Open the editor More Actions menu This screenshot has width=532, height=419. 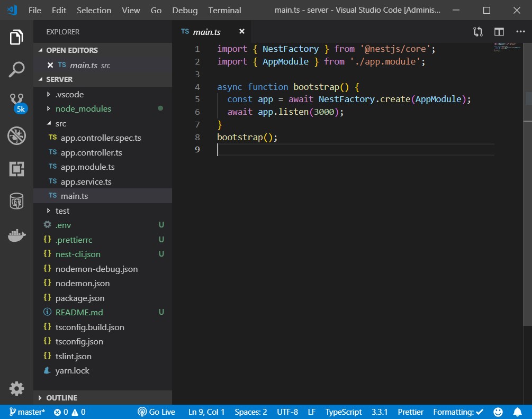coord(520,32)
